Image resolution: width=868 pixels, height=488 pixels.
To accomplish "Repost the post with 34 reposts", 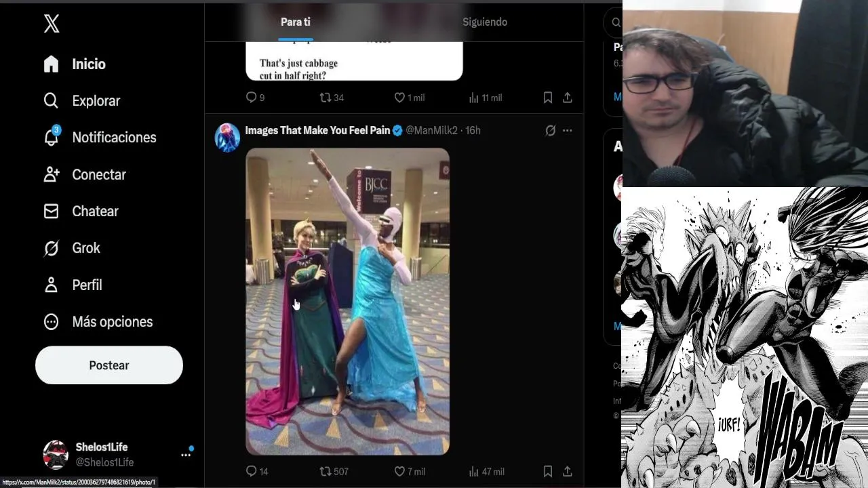I will pos(332,98).
